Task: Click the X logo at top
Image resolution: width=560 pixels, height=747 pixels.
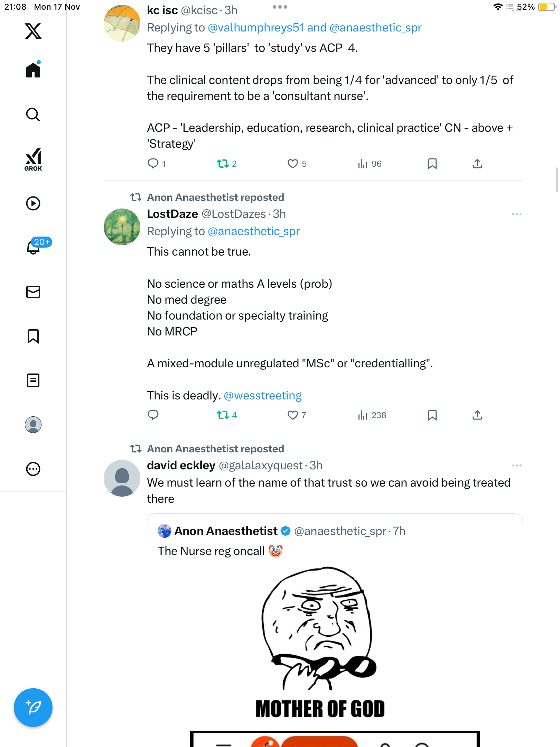Action: point(33,31)
